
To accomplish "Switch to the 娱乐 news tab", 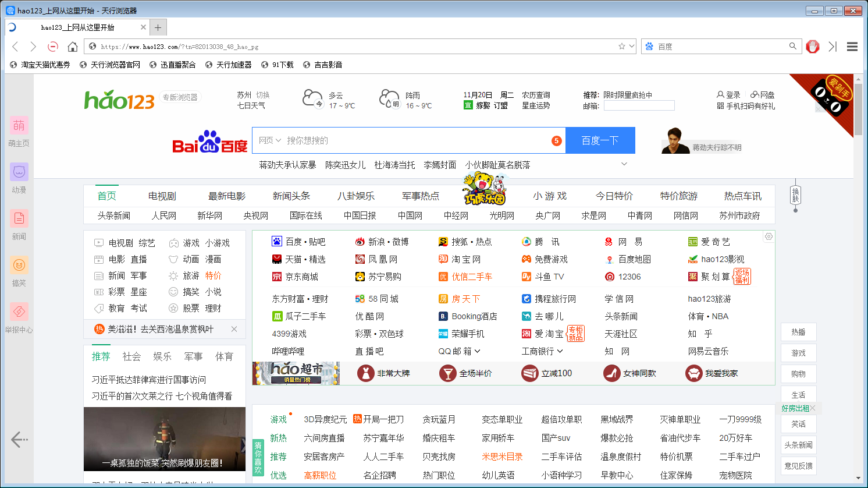I will pyautogui.click(x=162, y=356).
